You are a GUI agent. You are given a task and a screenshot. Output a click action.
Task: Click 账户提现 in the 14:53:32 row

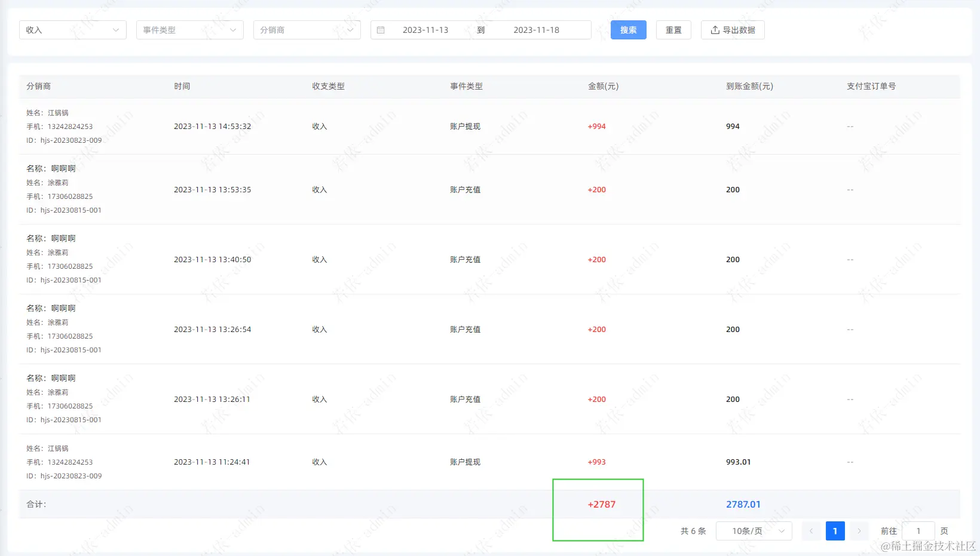coord(465,127)
